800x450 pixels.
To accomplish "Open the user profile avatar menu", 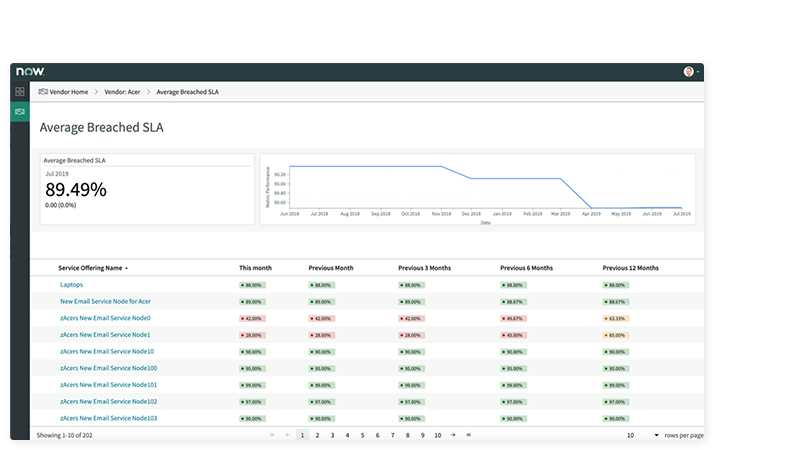I will [x=689, y=72].
